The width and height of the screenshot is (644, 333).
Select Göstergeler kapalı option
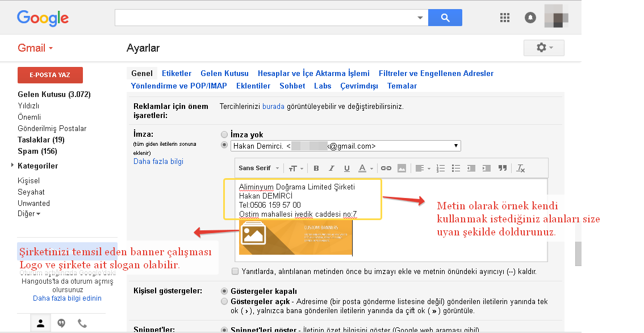tap(224, 291)
